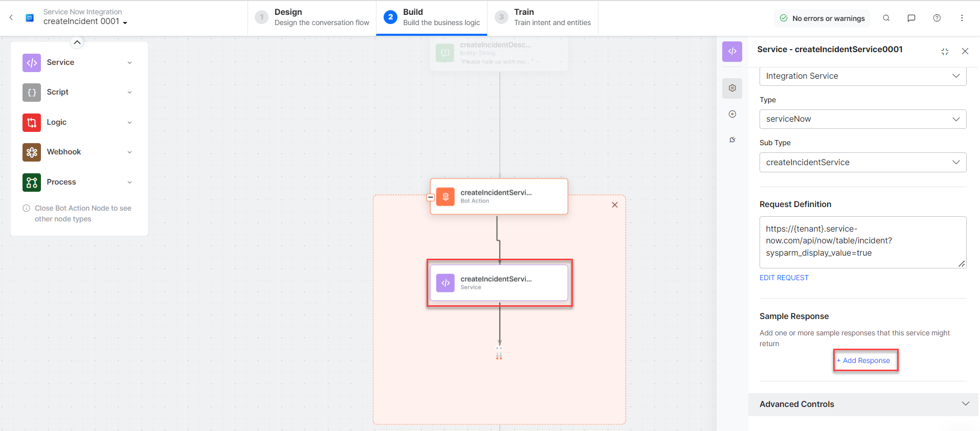
Task: Open the chat comments icon
Action: coord(911,18)
